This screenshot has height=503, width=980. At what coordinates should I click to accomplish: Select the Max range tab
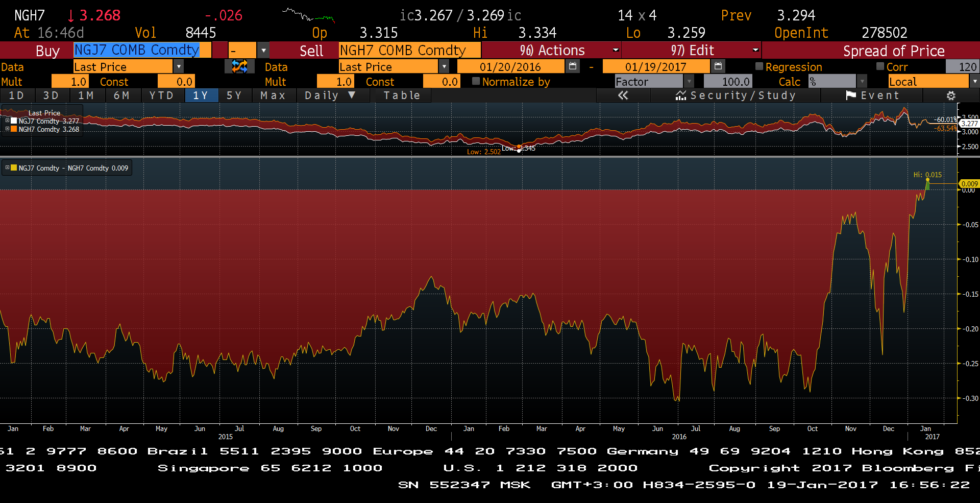274,95
